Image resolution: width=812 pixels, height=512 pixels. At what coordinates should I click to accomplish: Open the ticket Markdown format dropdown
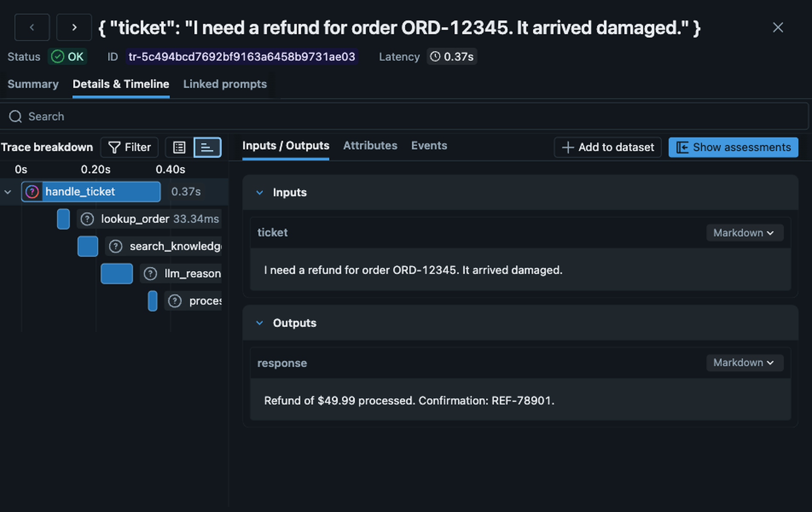(x=744, y=233)
